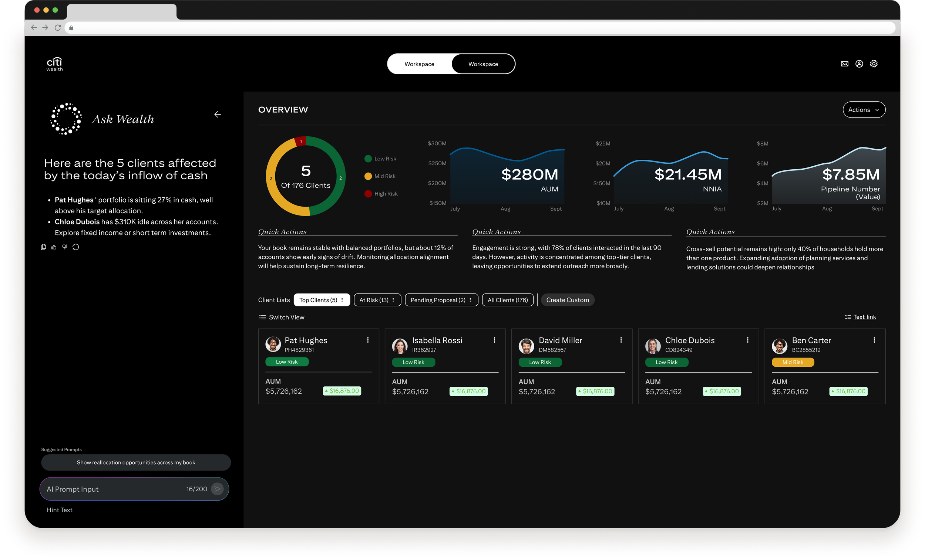Click the copy response icon

click(44, 247)
